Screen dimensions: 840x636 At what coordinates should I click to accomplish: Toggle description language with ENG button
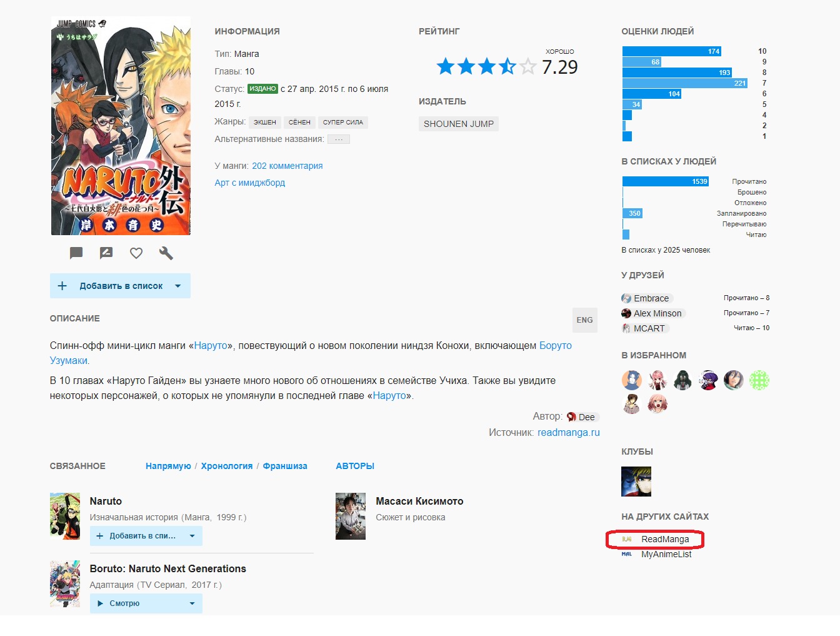pos(584,320)
